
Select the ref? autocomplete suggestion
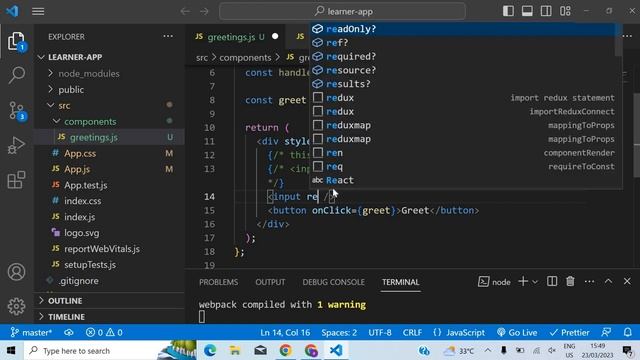point(463,42)
